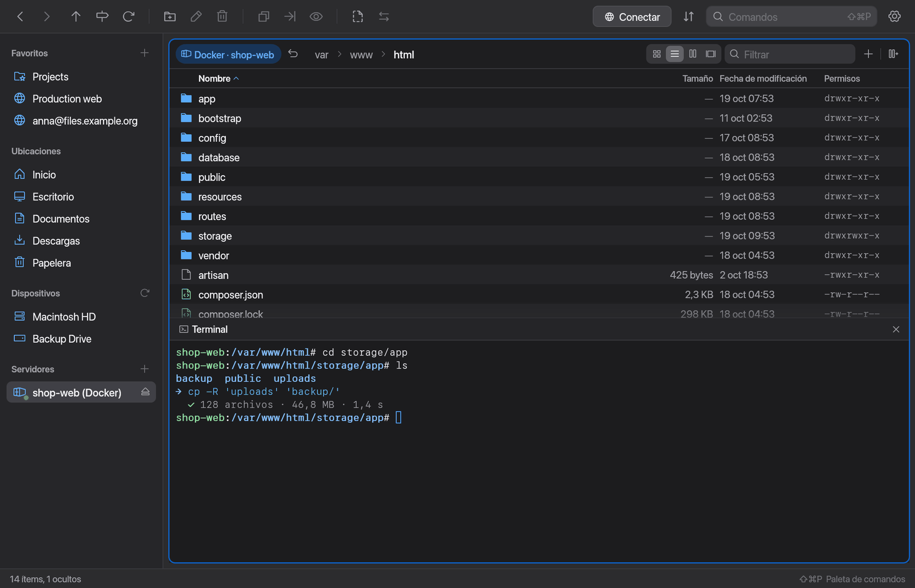Navigate to var breadcrumb
Screen dimensions: 915x588
click(x=321, y=55)
